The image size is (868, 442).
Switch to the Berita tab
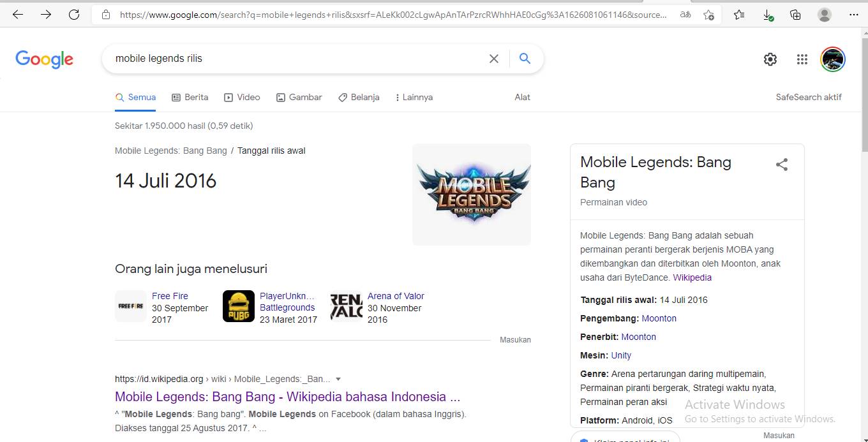pos(190,98)
